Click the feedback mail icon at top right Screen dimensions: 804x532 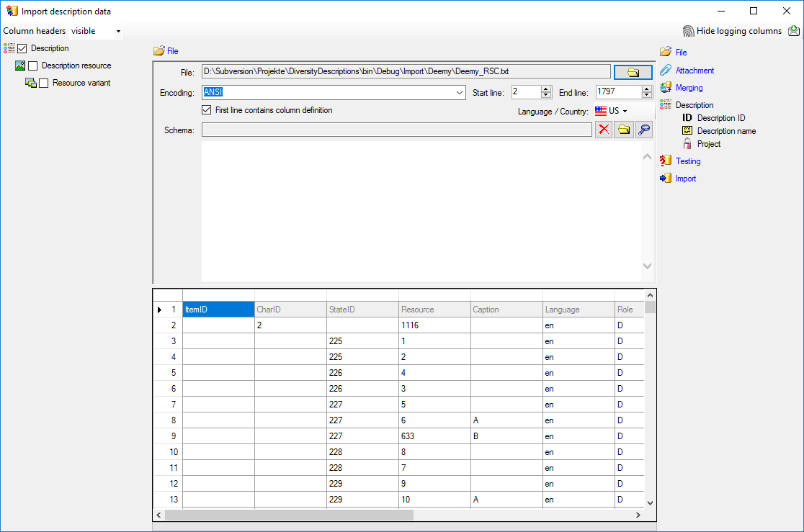794,31
